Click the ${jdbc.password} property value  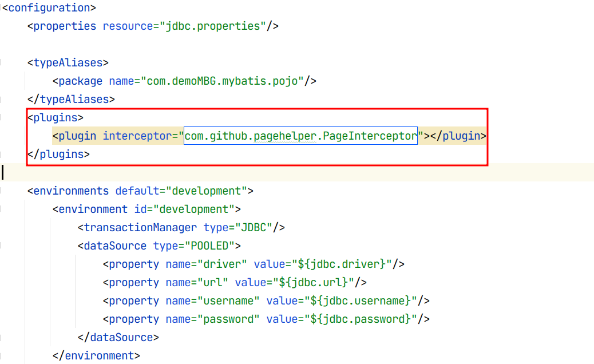click(x=361, y=319)
